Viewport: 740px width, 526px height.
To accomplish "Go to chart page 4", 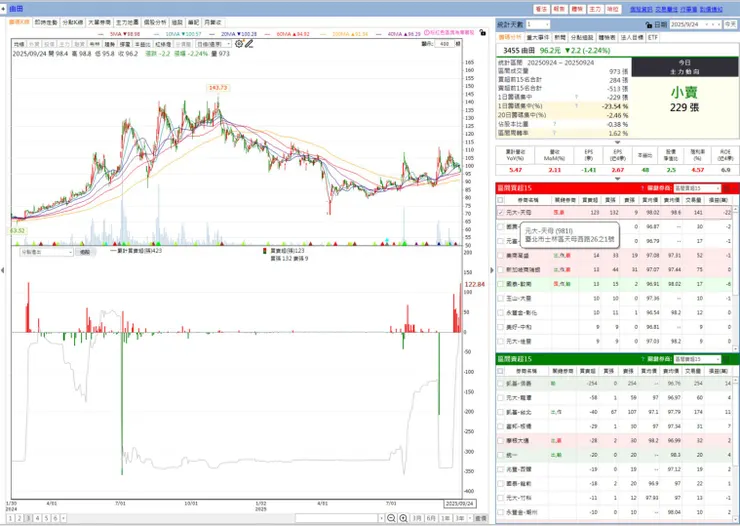I will point(37,518).
